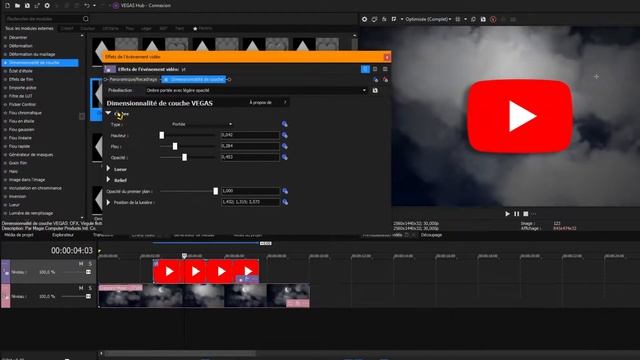Select the Générateur de masques effect

(31, 155)
